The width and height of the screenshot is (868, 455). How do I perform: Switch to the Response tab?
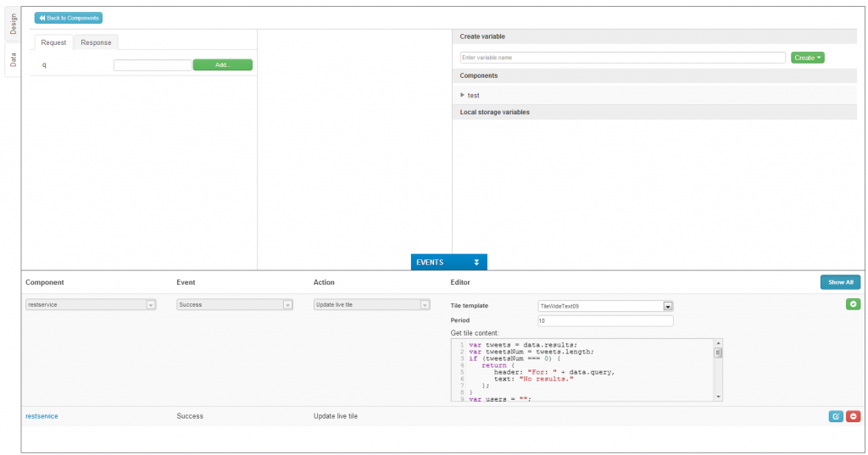point(96,42)
